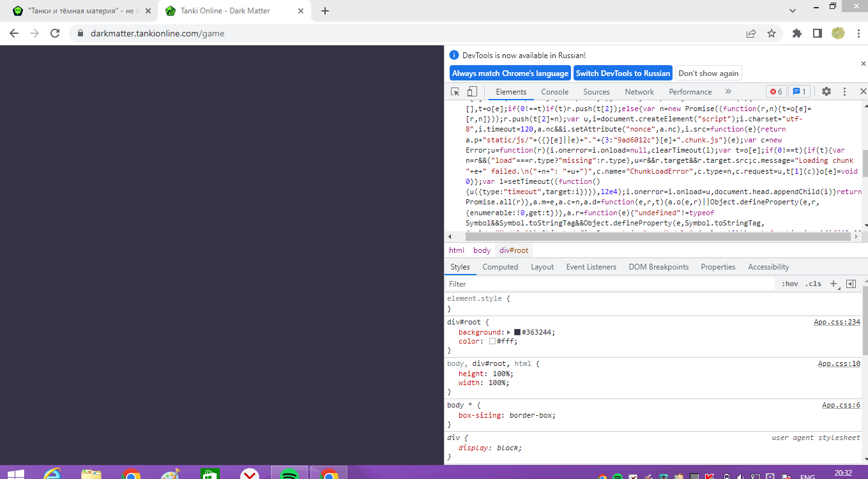Viewport: 868px width, 479px height.
Task: Open the 1 issue message badge
Action: click(800, 91)
